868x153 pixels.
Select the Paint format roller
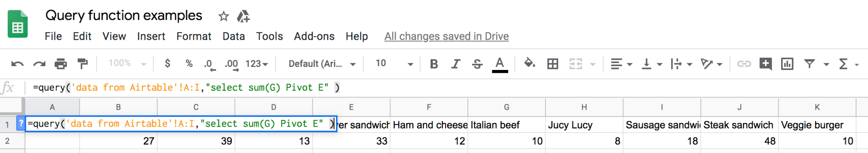pyautogui.click(x=83, y=64)
